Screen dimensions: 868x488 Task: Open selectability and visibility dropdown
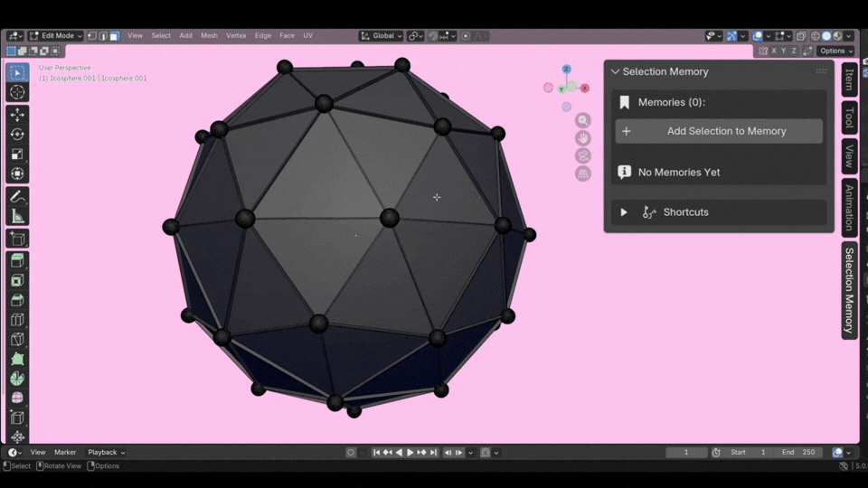click(x=713, y=36)
